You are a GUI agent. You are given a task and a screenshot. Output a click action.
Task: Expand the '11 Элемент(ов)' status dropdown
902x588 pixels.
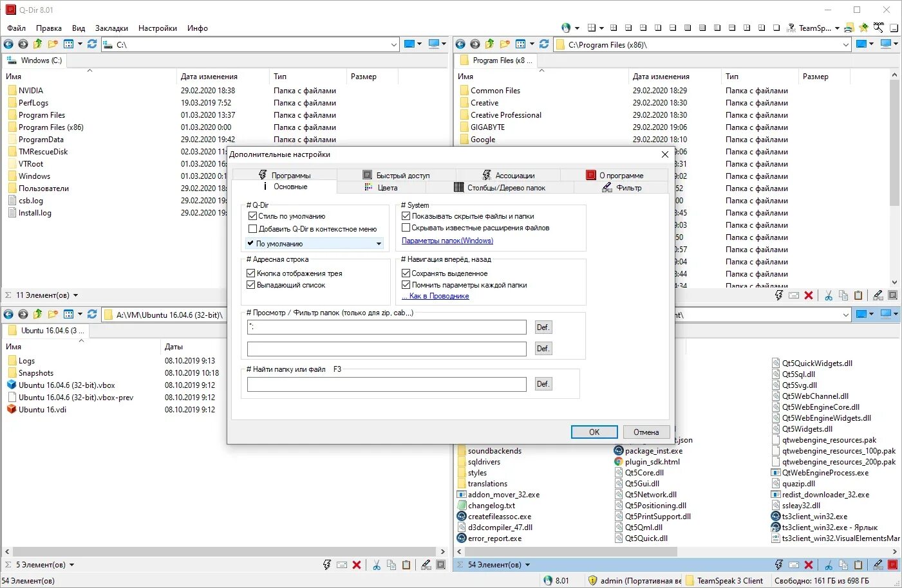point(75,295)
